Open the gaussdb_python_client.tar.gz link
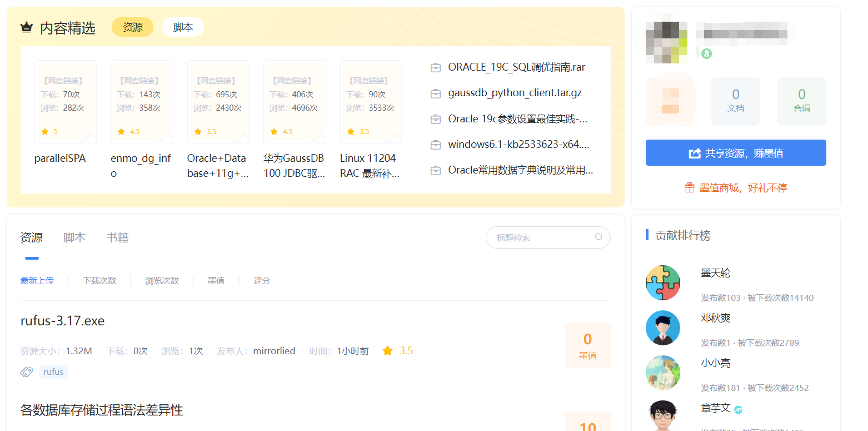The width and height of the screenshot is (868, 431). pyautogui.click(x=515, y=93)
